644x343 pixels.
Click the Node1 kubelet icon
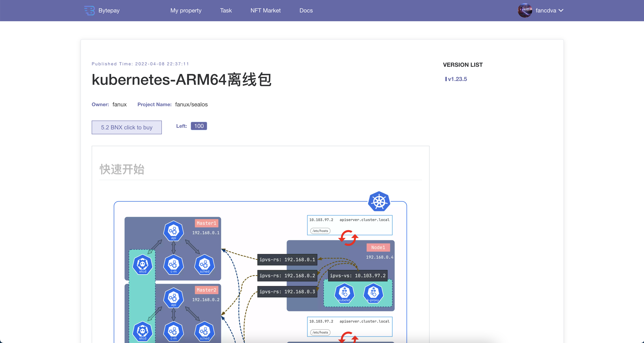[344, 293]
